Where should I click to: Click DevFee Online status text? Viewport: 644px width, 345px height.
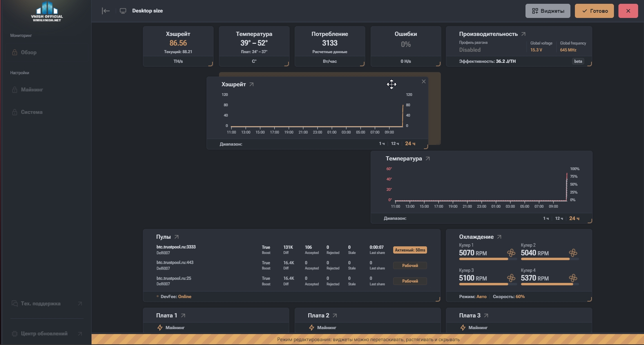176,297
